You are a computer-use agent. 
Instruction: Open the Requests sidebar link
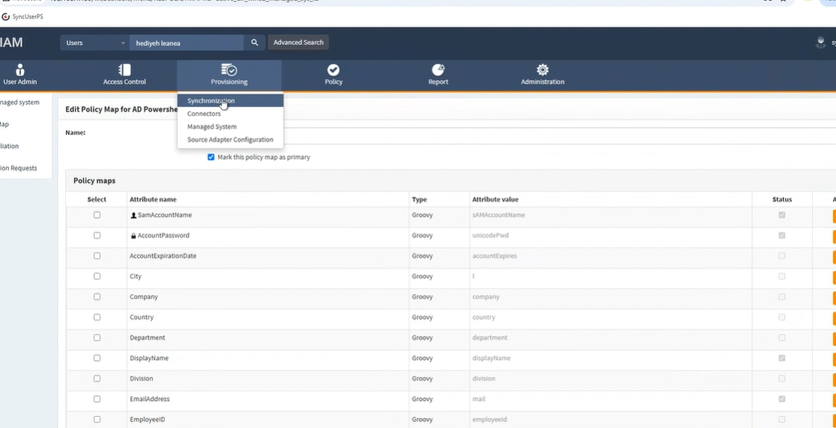tap(19, 168)
